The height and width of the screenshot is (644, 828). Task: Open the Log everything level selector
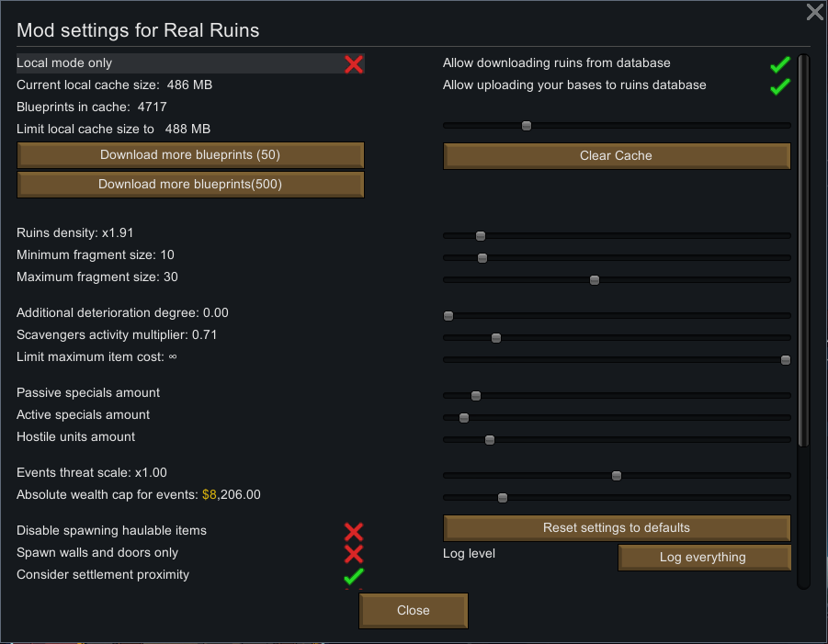coord(704,558)
